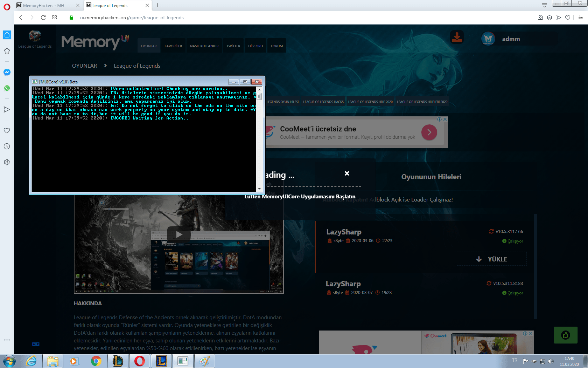Reload the current page

click(x=43, y=18)
